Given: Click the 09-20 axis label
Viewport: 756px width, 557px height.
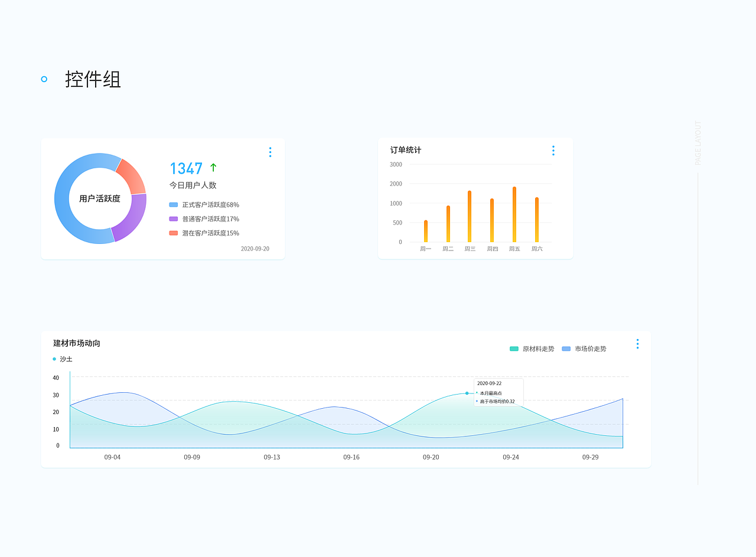Looking at the screenshot, I should click(x=431, y=457).
